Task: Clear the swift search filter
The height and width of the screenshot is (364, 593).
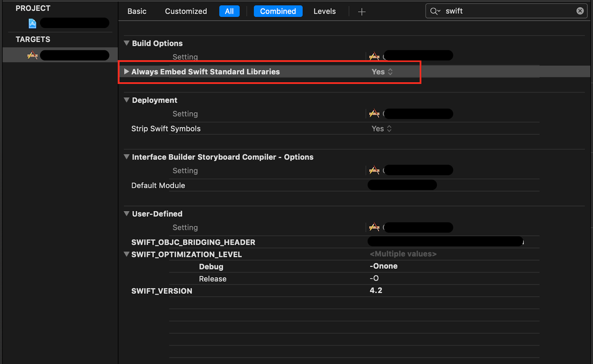Action: click(x=580, y=11)
